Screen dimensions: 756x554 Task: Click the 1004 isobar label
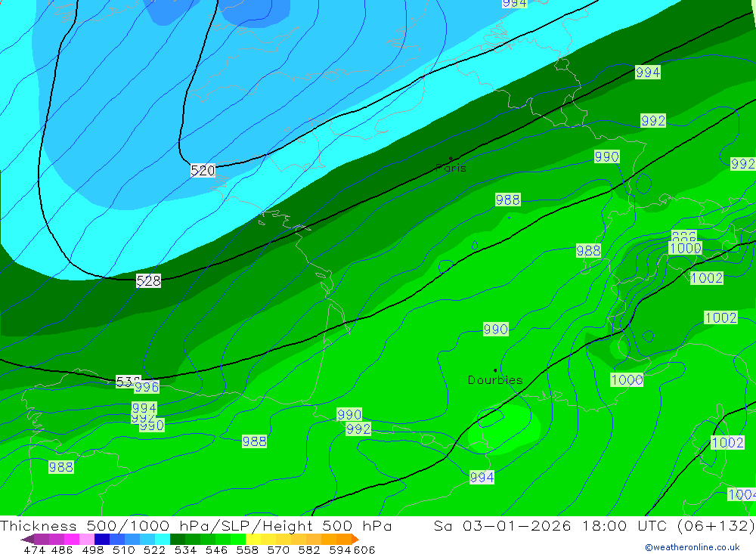click(742, 494)
